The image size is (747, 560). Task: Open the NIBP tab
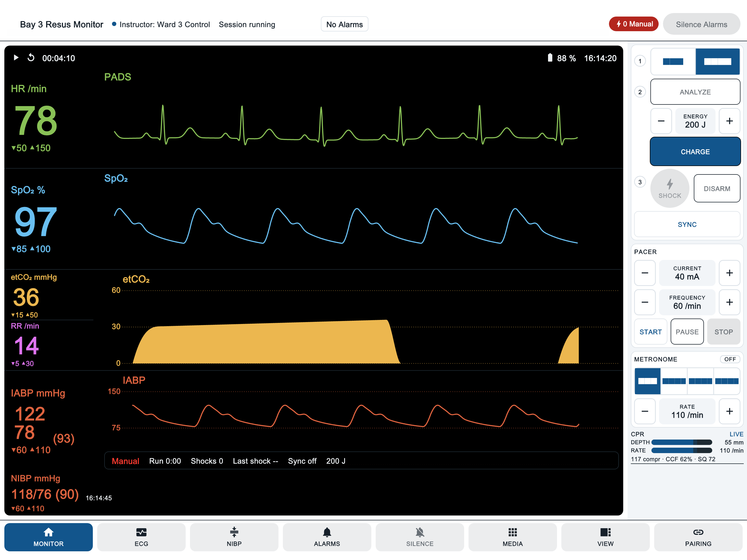pyautogui.click(x=234, y=537)
